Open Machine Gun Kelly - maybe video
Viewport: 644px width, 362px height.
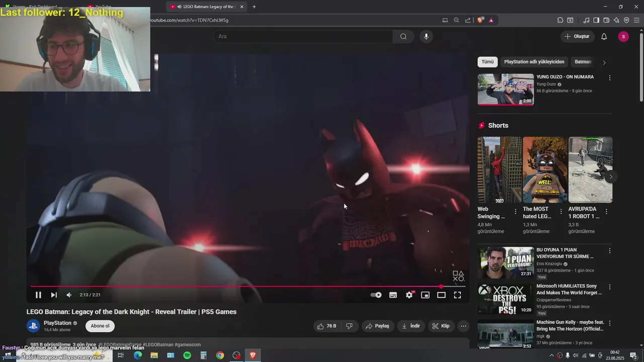tap(506, 334)
